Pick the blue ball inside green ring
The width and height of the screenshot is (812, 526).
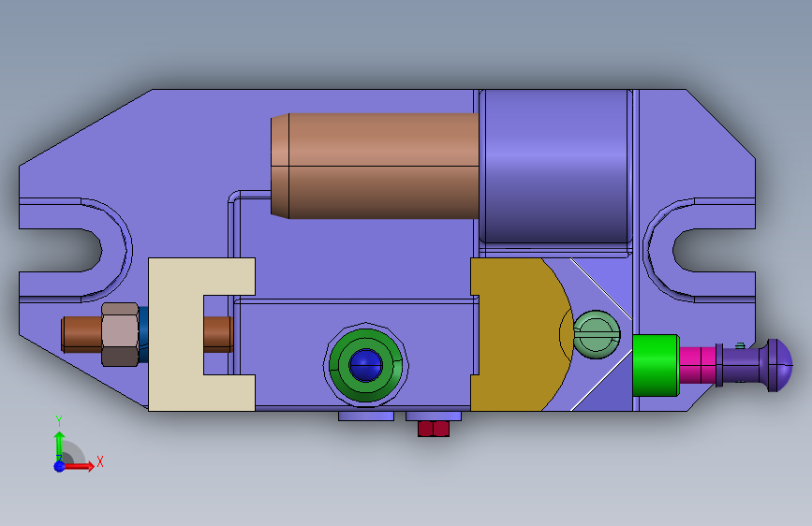(365, 365)
